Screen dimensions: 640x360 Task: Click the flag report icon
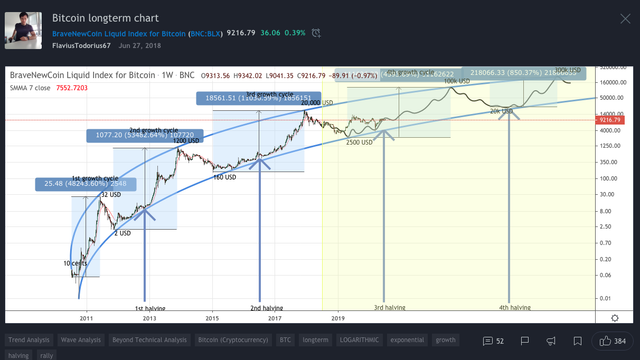click(x=525, y=341)
